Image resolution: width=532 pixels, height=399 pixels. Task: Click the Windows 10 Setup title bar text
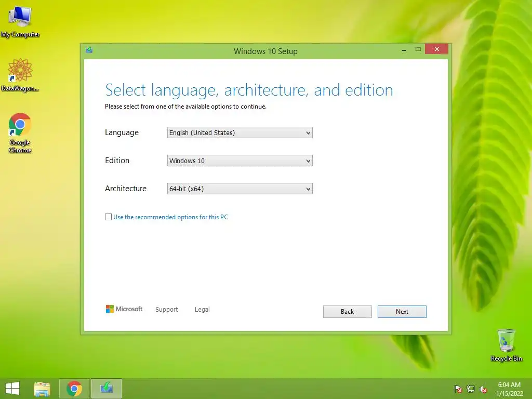click(x=265, y=51)
